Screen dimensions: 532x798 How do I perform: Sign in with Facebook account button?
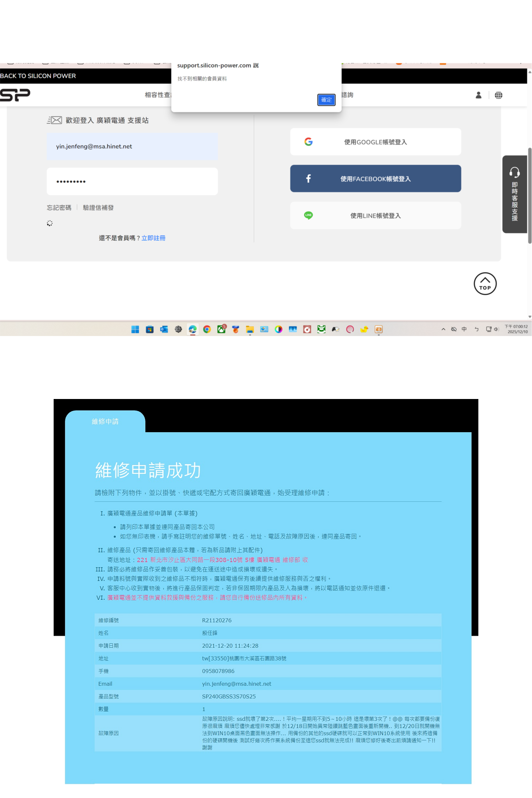(x=376, y=179)
